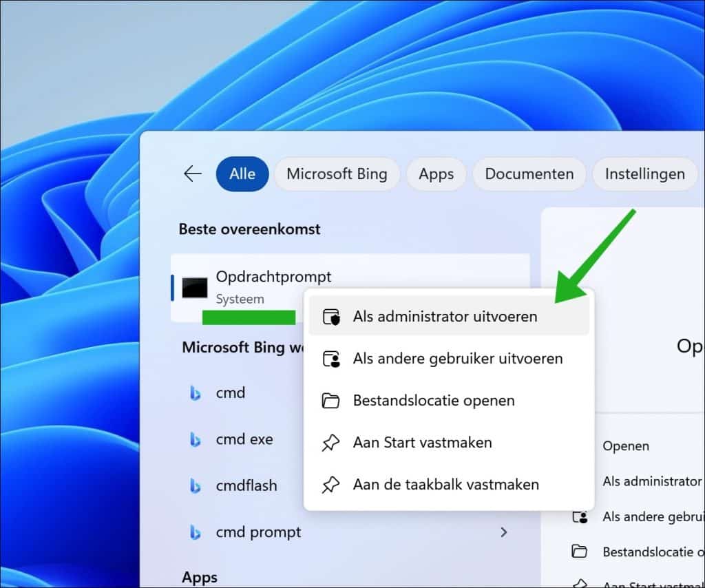
Task: Click the back arrow in search panel
Action: (x=193, y=174)
